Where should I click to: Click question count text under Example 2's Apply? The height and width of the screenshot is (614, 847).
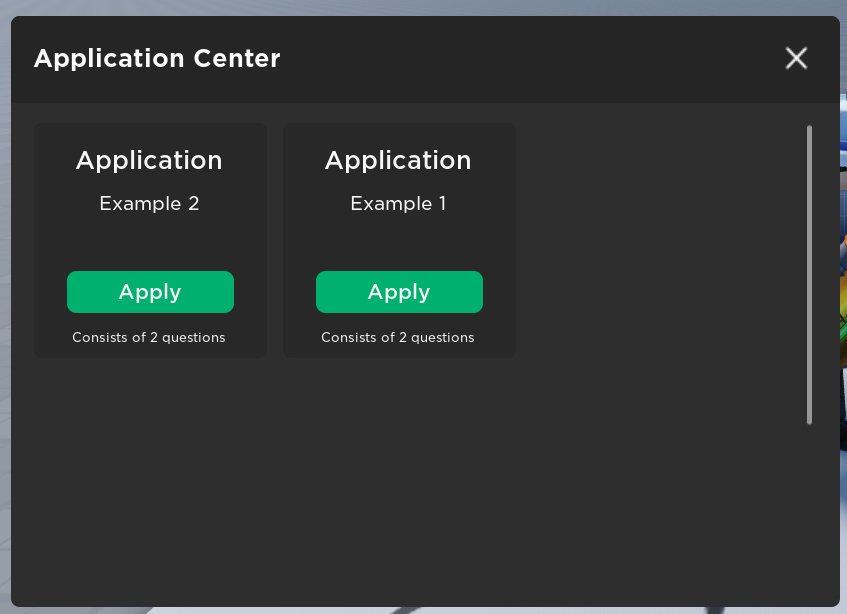tap(149, 337)
